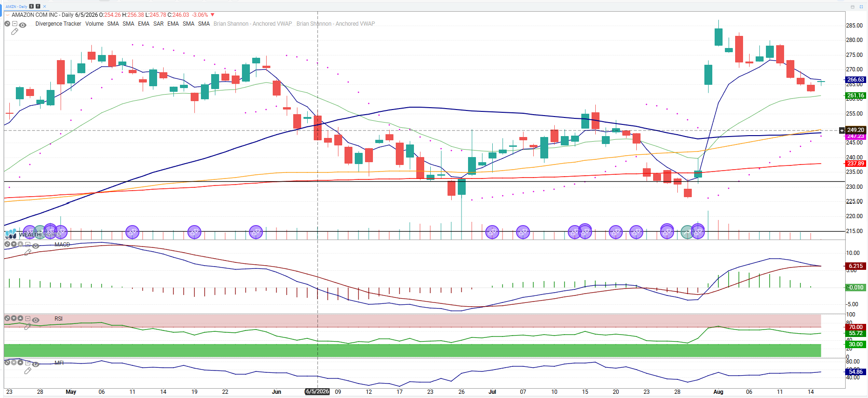Toggle RSI pane visibility eye
The width and height of the screenshot is (868, 398).
point(35,320)
